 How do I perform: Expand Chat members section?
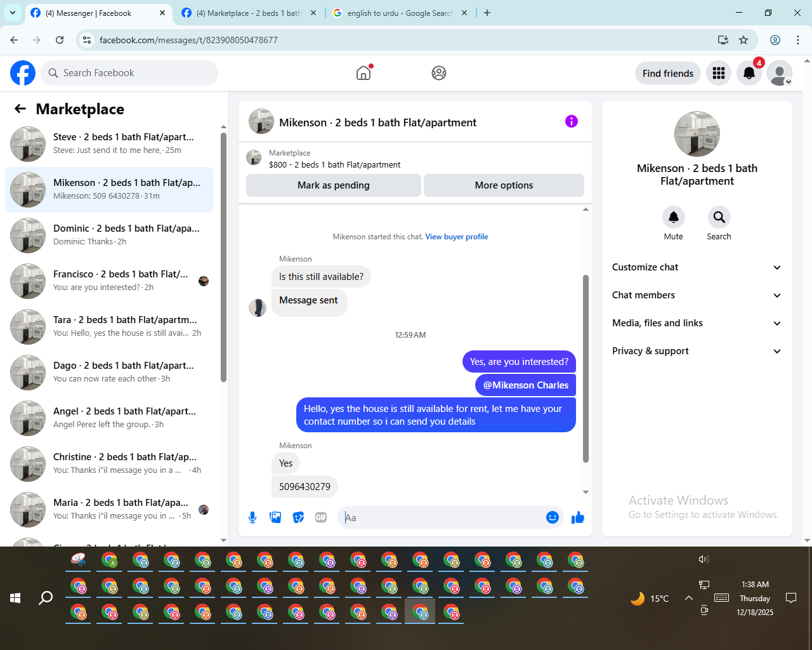point(697,295)
